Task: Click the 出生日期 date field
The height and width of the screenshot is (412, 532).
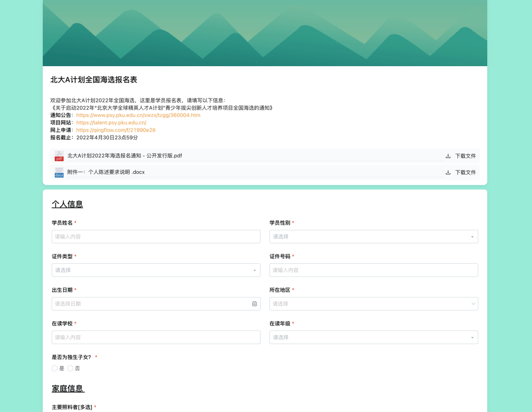Action: click(156, 304)
